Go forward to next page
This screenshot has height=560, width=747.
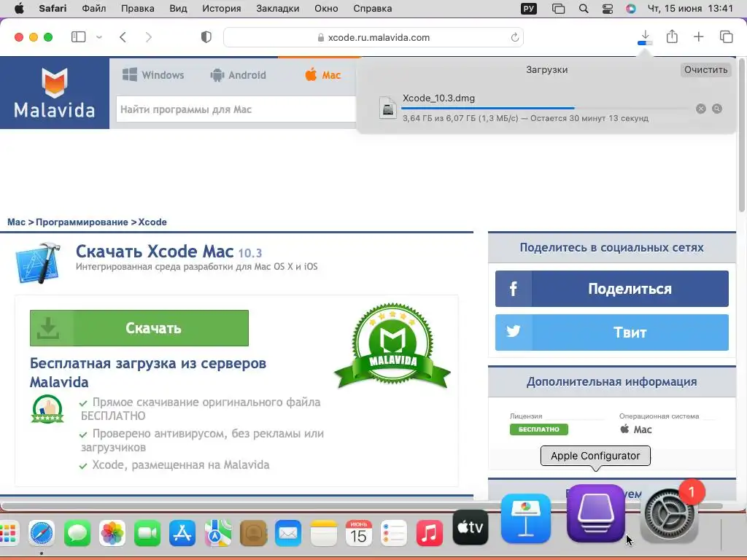coord(149,37)
